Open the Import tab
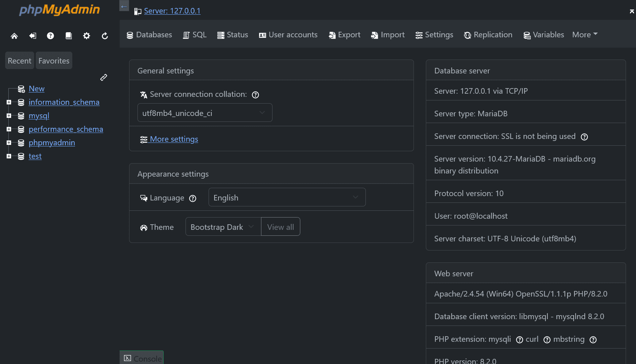 (x=388, y=35)
